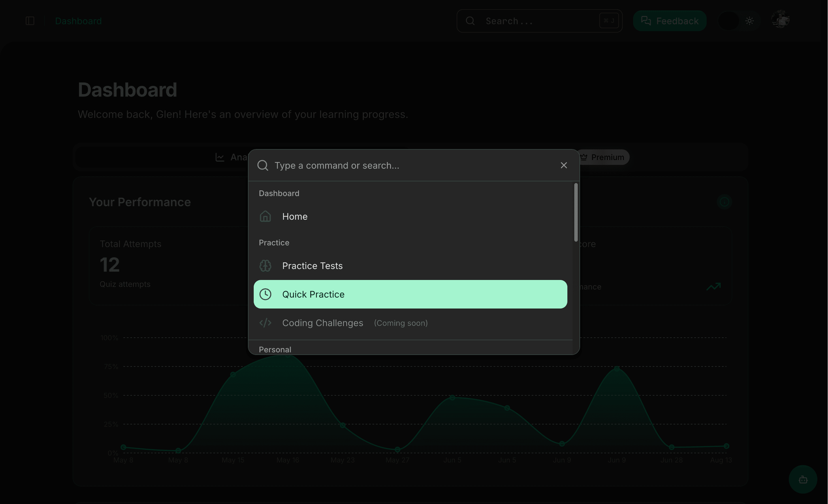Click the Home house icon
The image size is (828, 504).
(265, 216)
